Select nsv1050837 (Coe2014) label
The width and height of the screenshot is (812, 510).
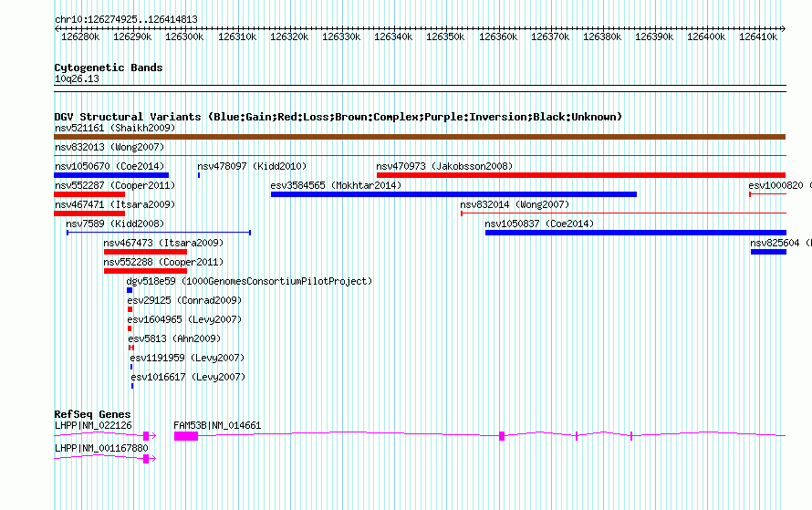[x=539, y=224]
